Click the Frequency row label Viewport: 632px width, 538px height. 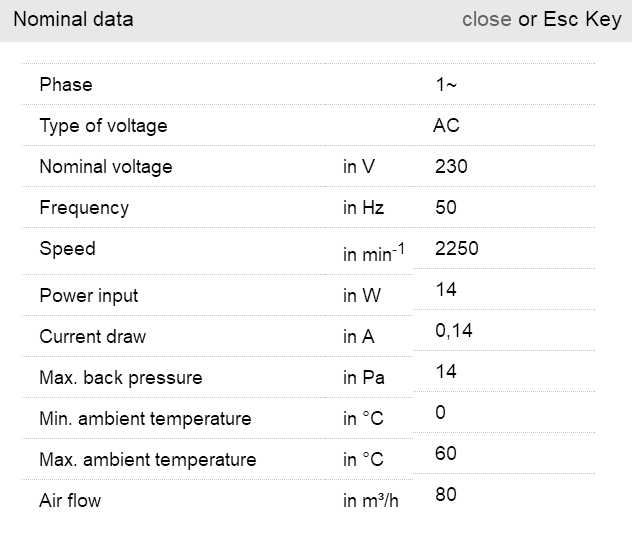coord(84,208)
